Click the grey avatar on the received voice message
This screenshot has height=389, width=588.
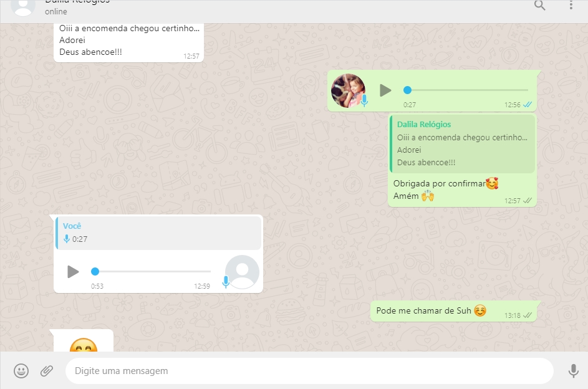[243, 272]
